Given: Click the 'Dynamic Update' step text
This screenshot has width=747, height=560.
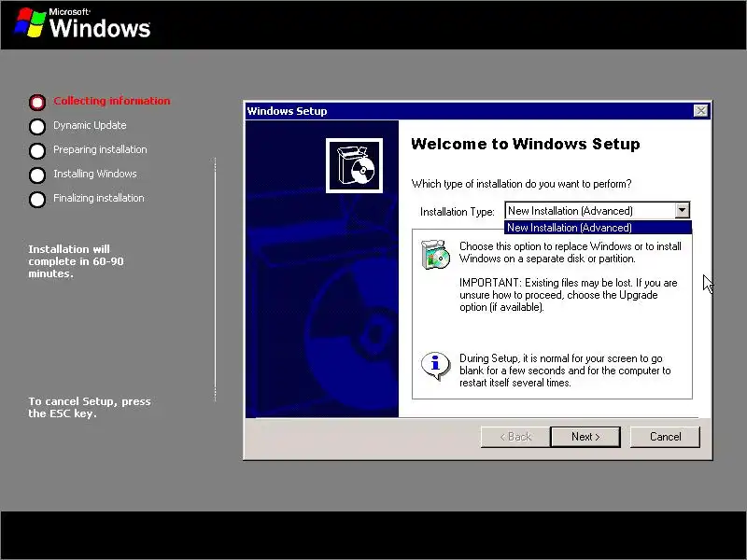Looking at the screenshot, I should 90,125.
